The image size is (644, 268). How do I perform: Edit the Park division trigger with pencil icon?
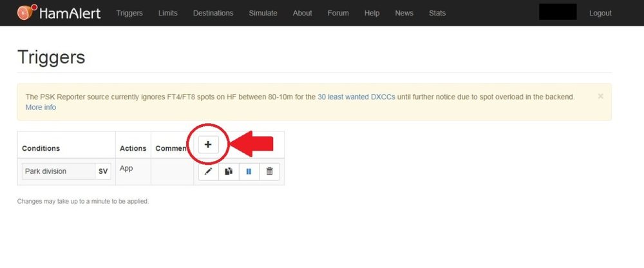click(x=208, y=171)
